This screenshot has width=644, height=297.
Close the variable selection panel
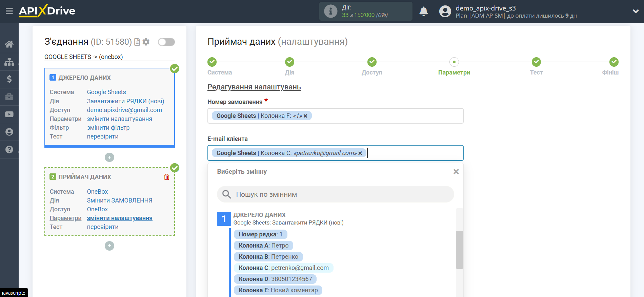[456, 172]
